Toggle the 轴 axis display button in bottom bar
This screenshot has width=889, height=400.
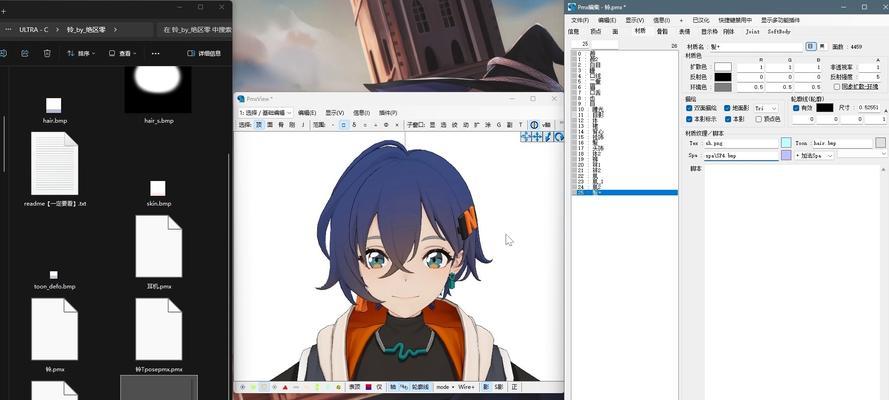click(391, 388)
